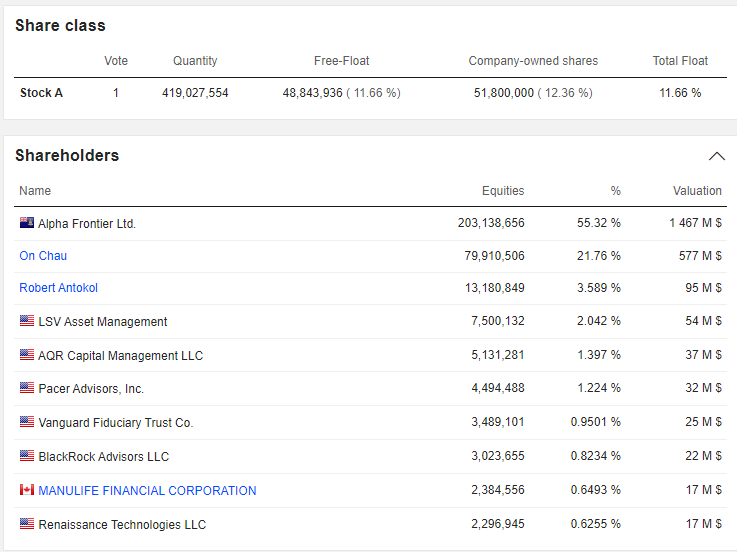Select the Vanguard Fiduciary Trust Co. name

pos(116,423)
